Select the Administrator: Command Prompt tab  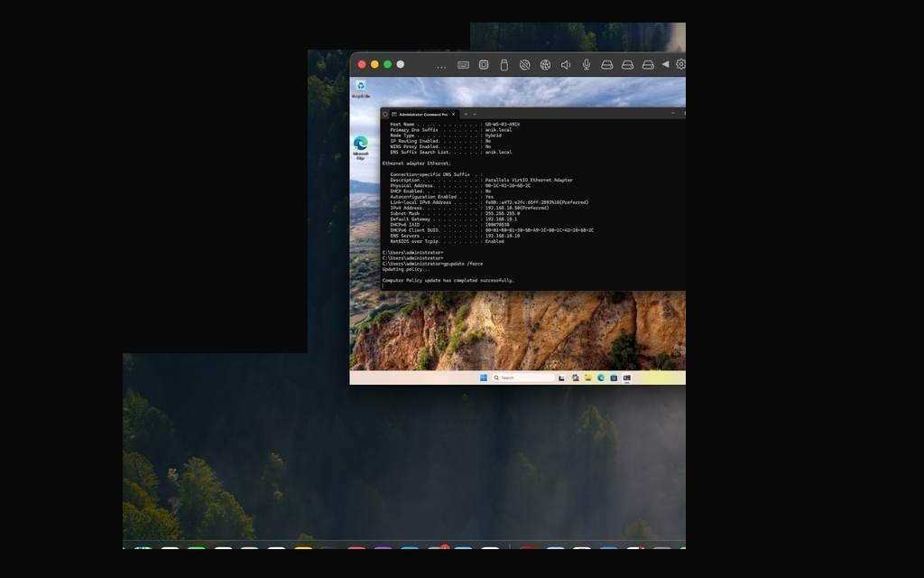point(423,115)
